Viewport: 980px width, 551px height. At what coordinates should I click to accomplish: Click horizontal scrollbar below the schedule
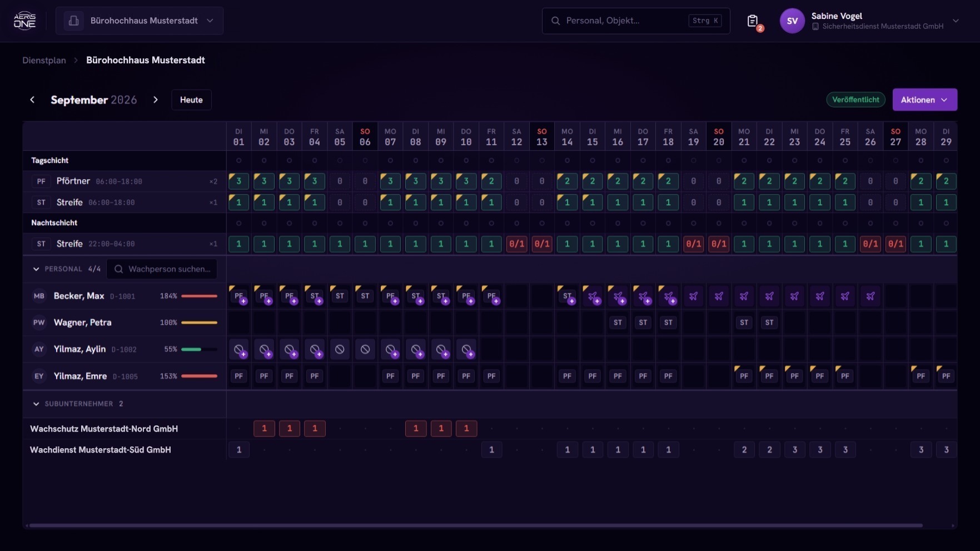point(476,525)
